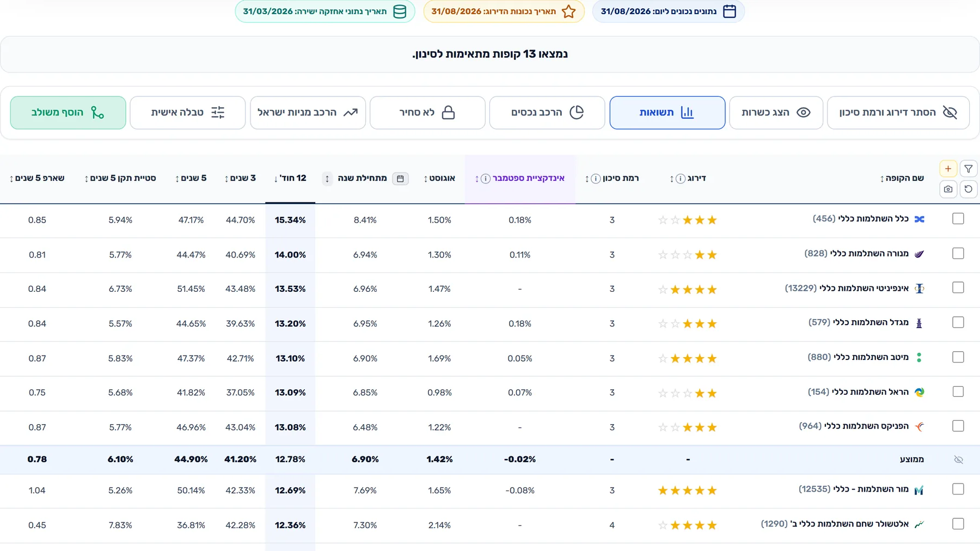Hide the ממוצע average row via the eye icon

[958, 460]
